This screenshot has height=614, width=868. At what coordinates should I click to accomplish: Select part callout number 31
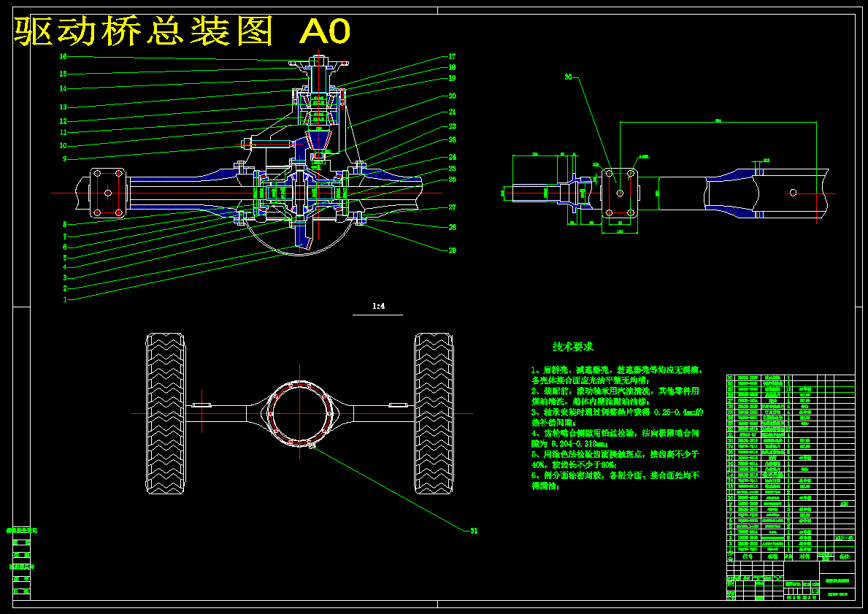pyautogui.click(x=474, y=531)
